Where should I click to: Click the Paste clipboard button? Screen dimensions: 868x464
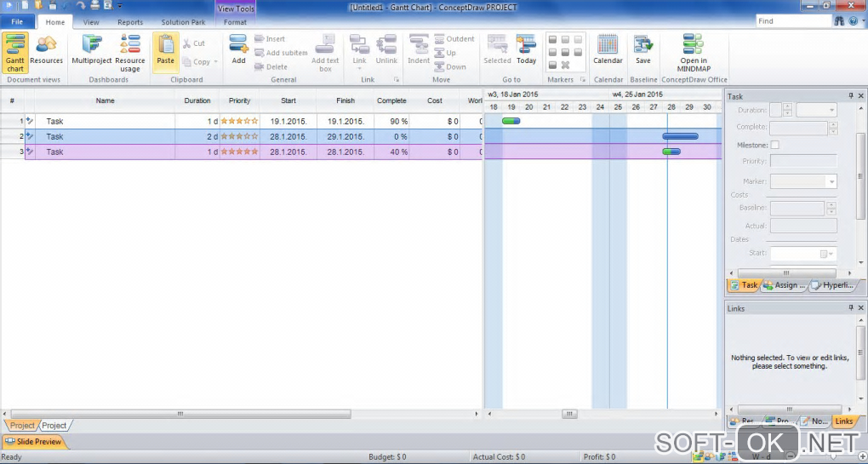[166, 53]
